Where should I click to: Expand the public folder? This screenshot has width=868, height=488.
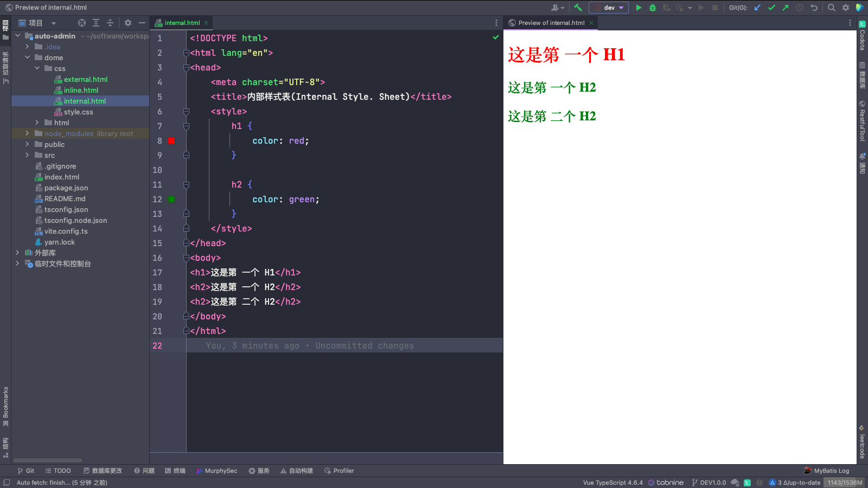click(27, 144)
